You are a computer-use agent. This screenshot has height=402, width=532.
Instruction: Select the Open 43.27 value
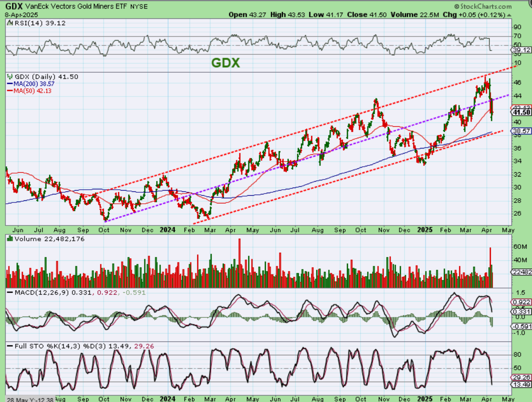pyautogui.click(x=247, y=14)
